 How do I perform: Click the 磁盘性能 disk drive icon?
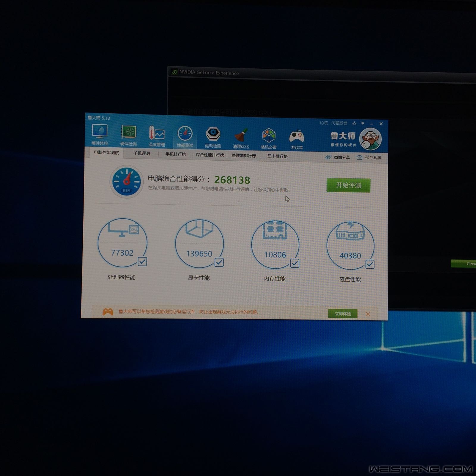click(350, 231)
